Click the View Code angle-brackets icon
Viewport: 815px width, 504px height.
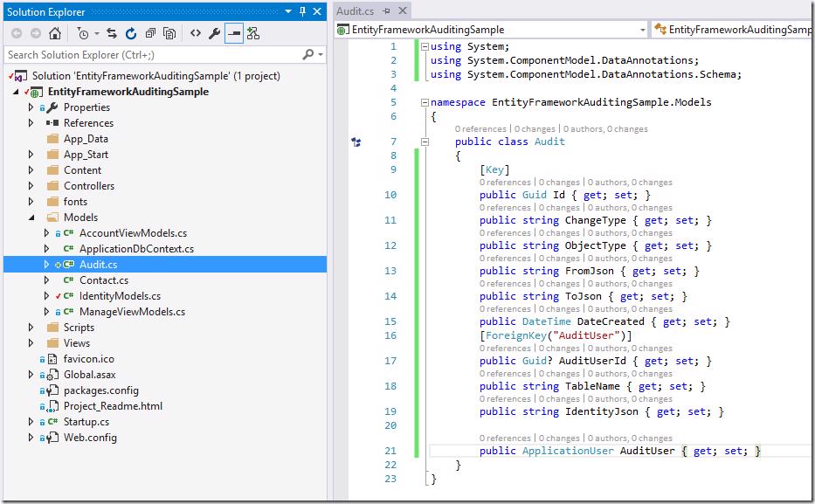[196, 33]
